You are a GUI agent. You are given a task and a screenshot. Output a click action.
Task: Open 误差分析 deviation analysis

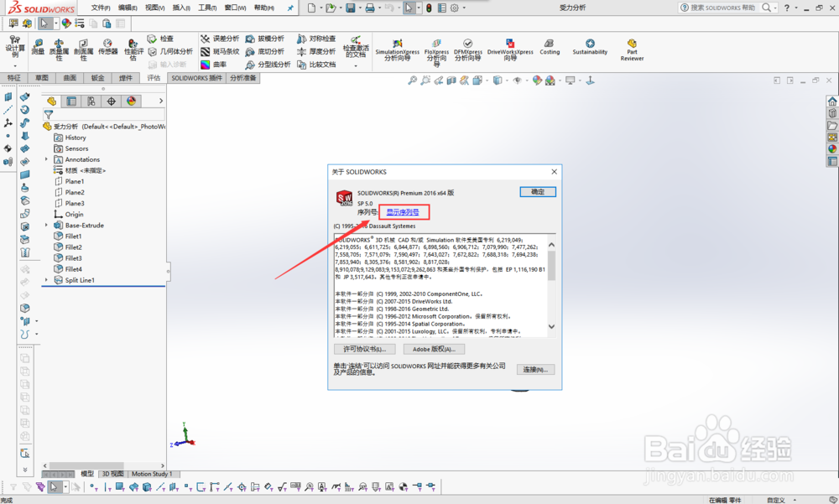[220, 39]
